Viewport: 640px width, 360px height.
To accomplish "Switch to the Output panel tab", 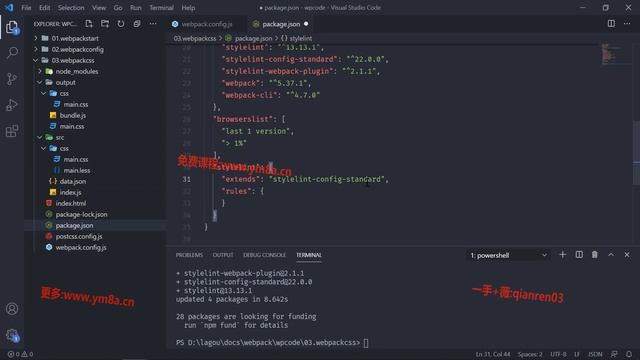I will 223,255.
